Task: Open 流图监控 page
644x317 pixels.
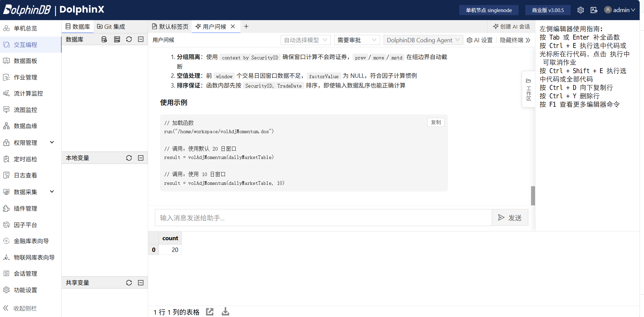Action: pyautogui.click(x=31, y=110)
